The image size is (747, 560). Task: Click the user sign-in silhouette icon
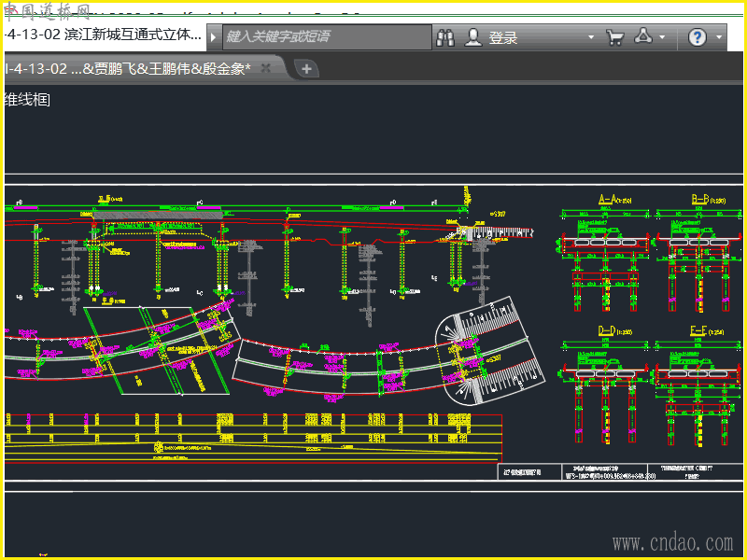[474, 37]
